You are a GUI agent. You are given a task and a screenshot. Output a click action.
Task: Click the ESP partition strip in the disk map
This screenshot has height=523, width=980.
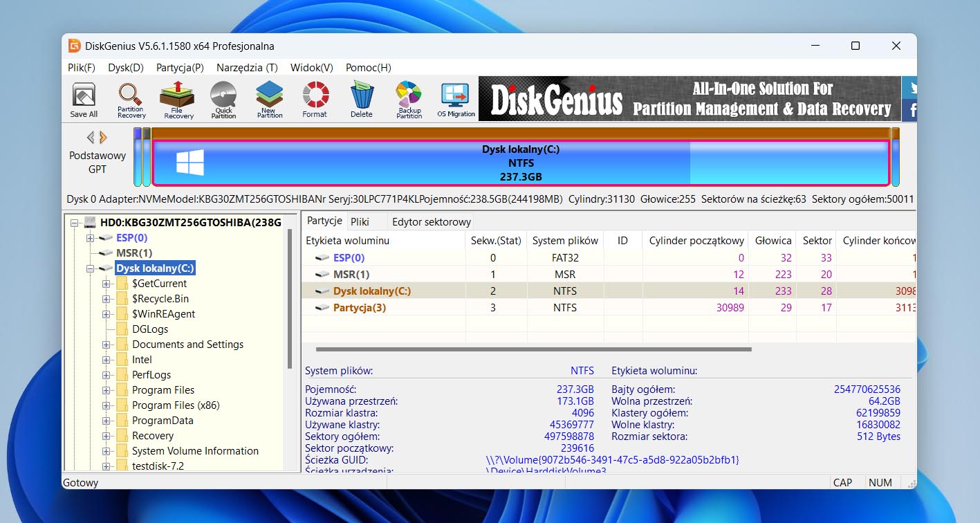138,157
